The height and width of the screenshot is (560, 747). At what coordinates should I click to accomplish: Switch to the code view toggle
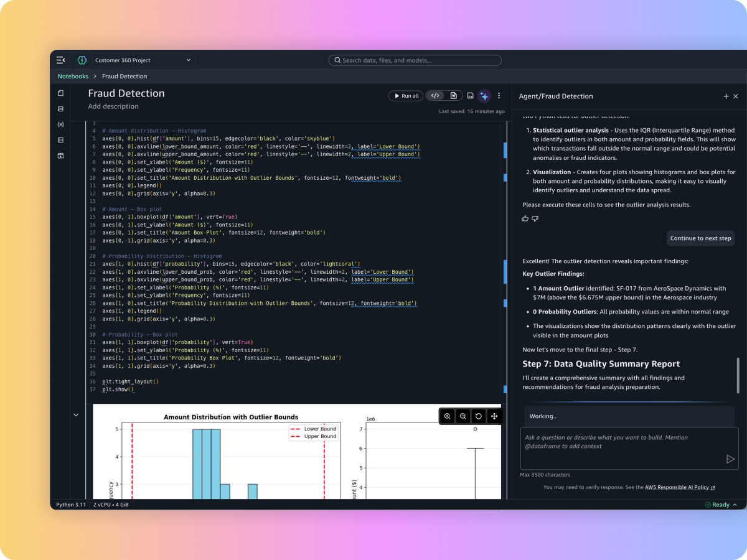point(435,96)
